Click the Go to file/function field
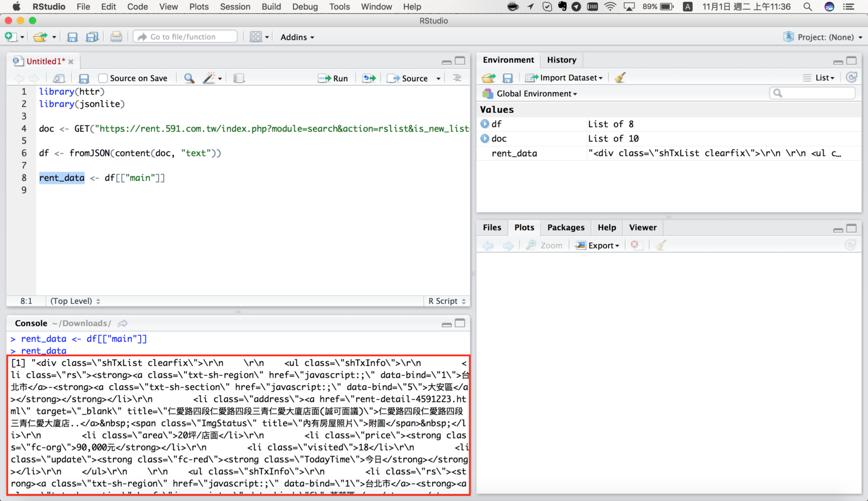This screenshot has width=868, height=501. [x=185, y=37]
